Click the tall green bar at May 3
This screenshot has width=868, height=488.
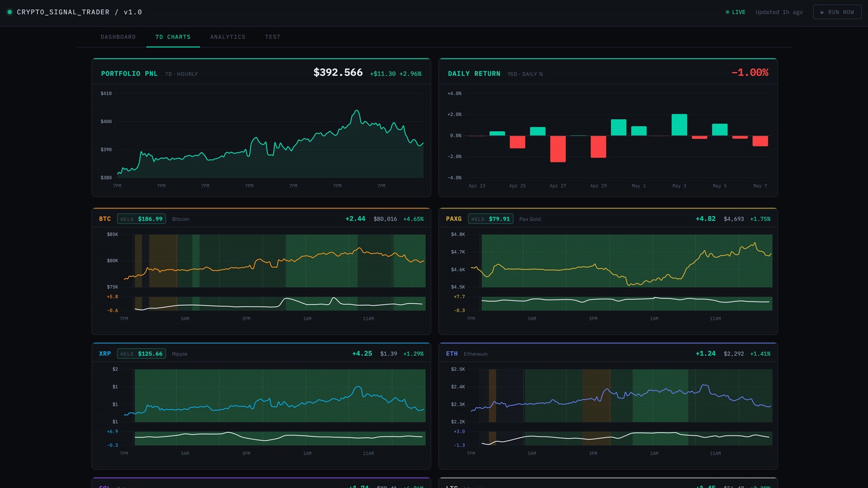(679, 125)
